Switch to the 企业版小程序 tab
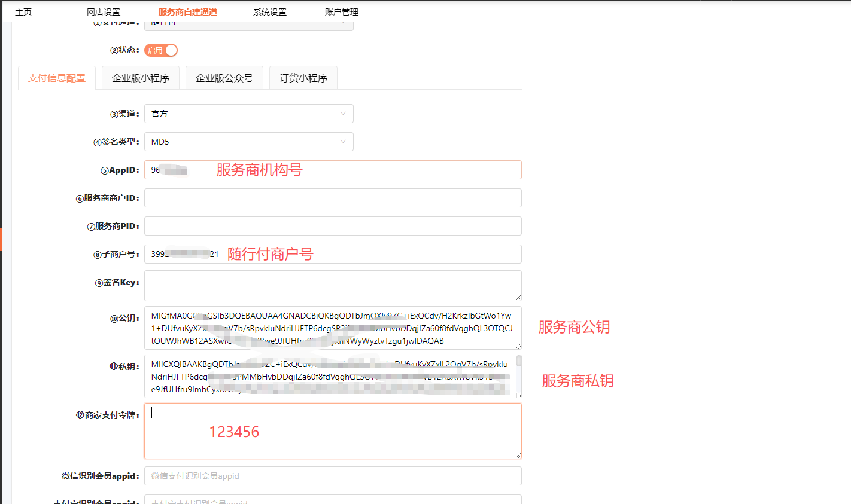This screenshot has height=504, width=851. coord(141,78)
